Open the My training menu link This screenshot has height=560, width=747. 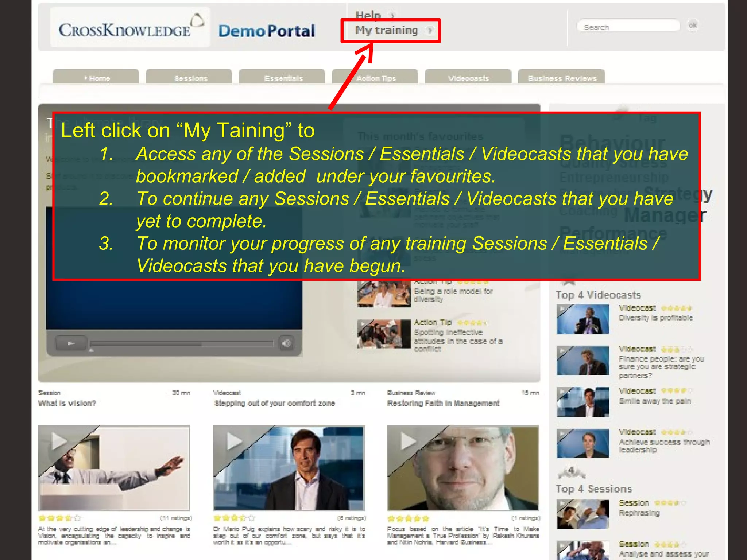click(x=387, y=30)
